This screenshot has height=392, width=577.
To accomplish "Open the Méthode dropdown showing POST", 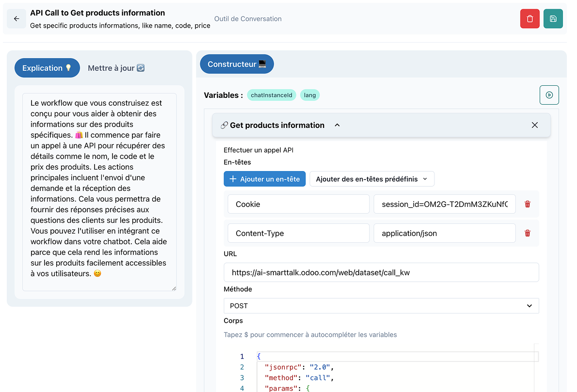I will 381,305.
